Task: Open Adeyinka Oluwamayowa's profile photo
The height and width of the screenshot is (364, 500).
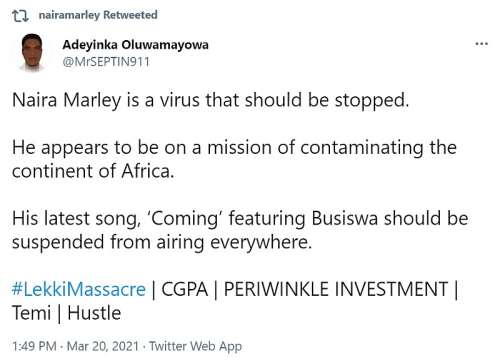Action: click(32, 53)
